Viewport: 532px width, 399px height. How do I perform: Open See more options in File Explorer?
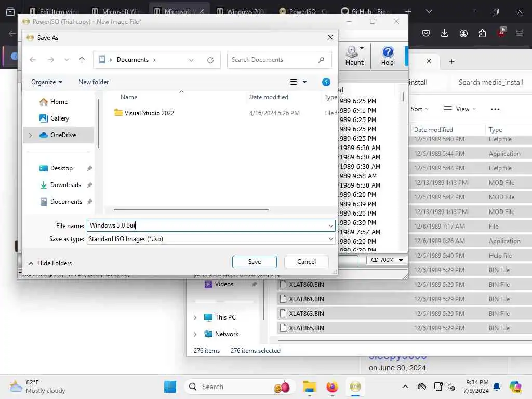pyautogui.click(x=495, y=109)
